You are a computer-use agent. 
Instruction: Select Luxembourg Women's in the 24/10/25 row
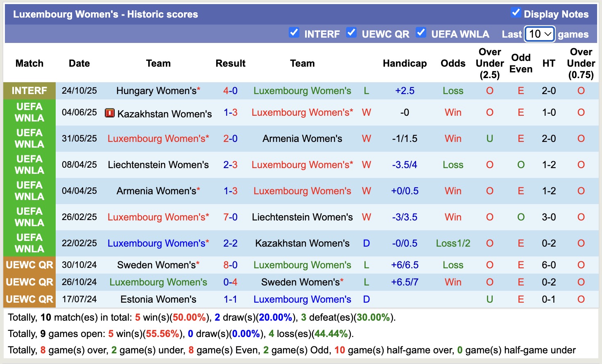click(x=302, y=90)
